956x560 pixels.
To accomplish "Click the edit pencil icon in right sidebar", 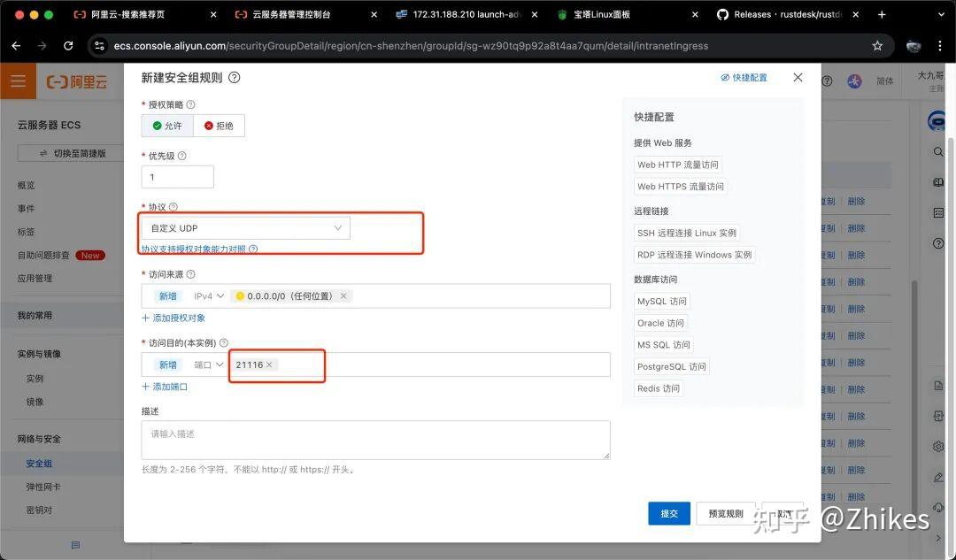I will pos(938,477).
